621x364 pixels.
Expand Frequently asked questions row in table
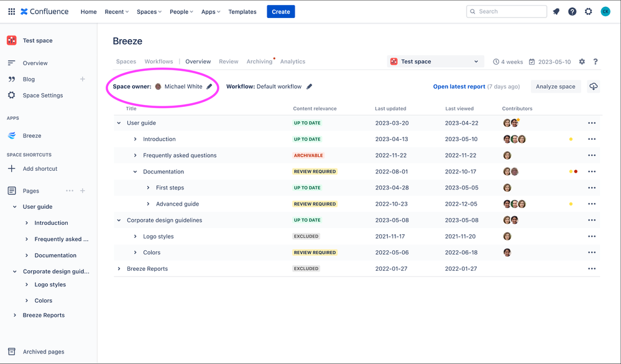[135, 155]
